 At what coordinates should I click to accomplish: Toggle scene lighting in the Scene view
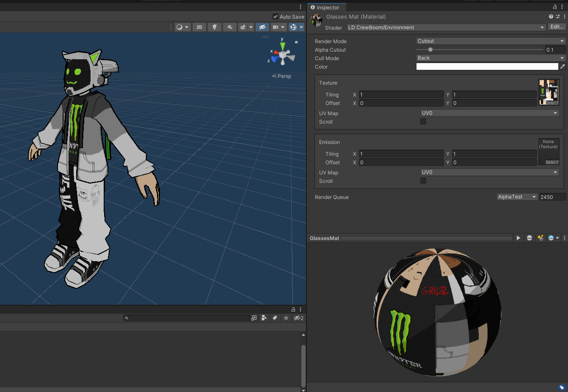(x=214, y=27)
